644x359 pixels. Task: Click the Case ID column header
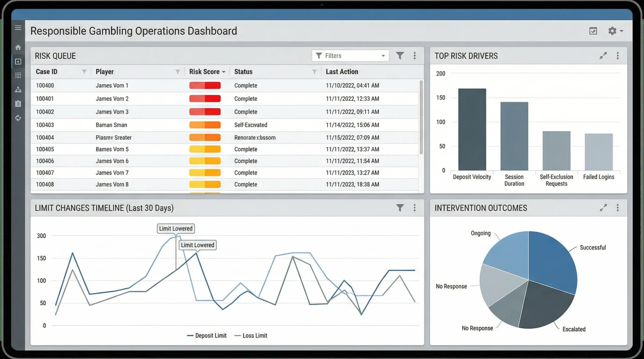coord(47,72)
